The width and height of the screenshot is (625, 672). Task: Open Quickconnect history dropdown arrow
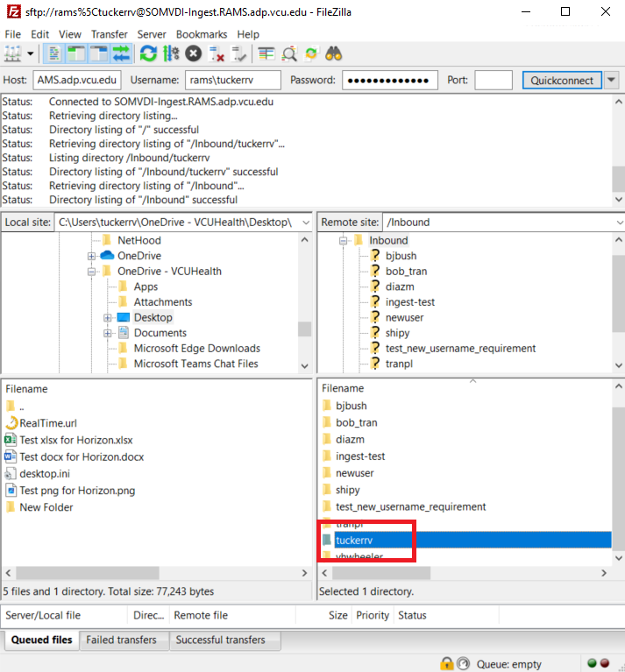click(x=611, y=80)
